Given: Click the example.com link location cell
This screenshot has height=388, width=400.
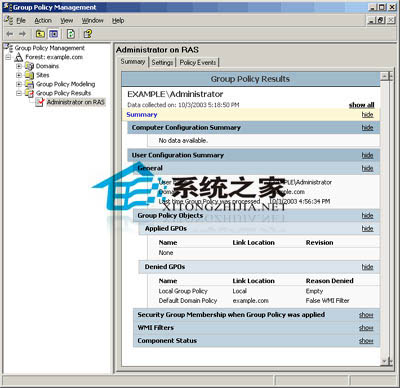Looking at the screenshot, I should pyautogui.click(x=250, y=301).
